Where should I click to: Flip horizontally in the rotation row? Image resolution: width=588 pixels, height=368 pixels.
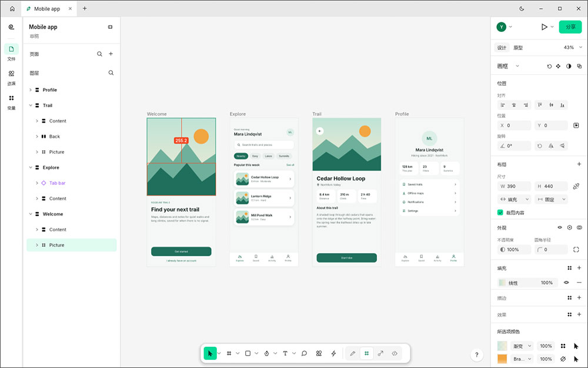(x=551, y=146)
